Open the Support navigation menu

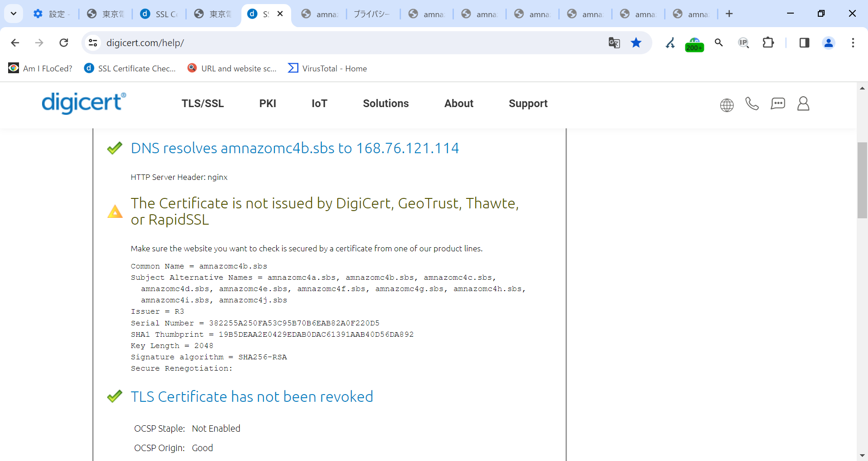click(x=528, y=103)
